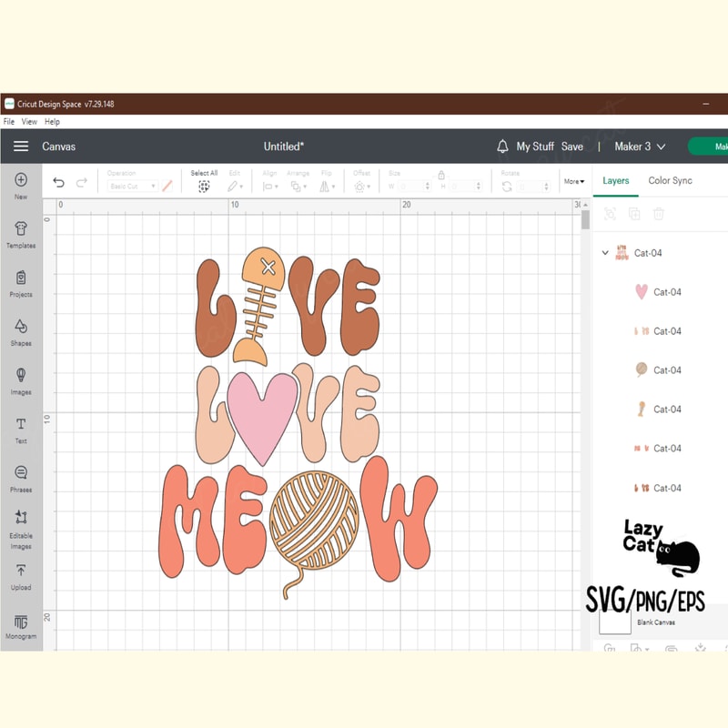The height and width of the screenshot is (728, 728).
Task: Switch to the Color Sync tab
Action: pyautogui.click(x=670, y=181)
